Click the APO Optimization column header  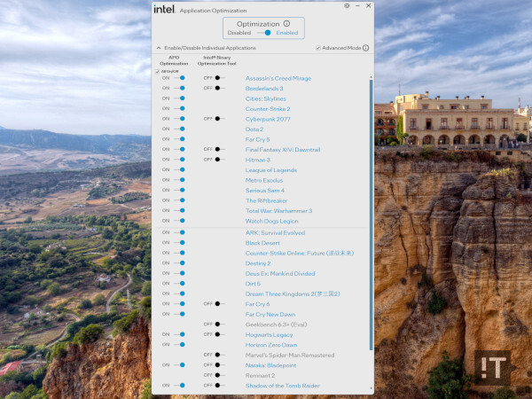174,60
